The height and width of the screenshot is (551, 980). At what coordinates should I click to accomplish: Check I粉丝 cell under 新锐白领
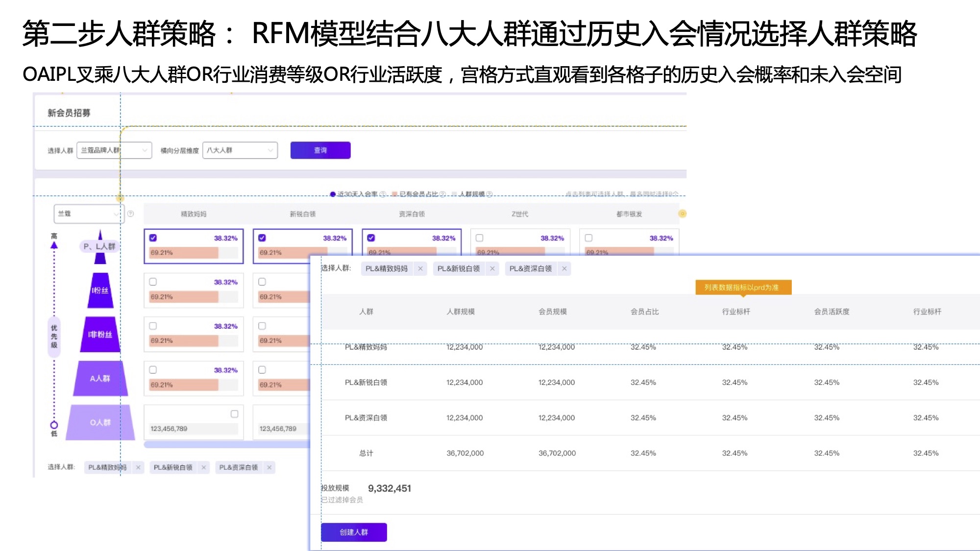(x=262, y=282)
